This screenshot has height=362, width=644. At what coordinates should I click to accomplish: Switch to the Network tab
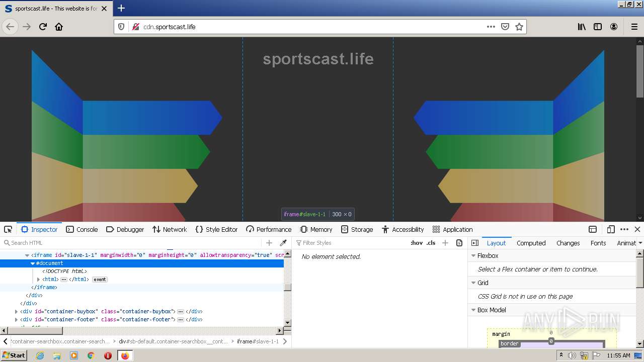(x=170, y=229)
